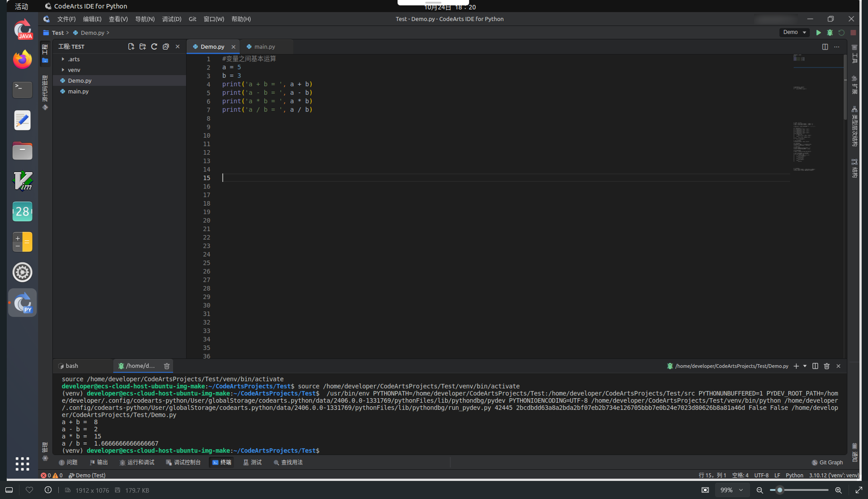Collapse all folders in project panel
Image resolution: width=868 pixels, height=499 pixels.
[166, 47]
